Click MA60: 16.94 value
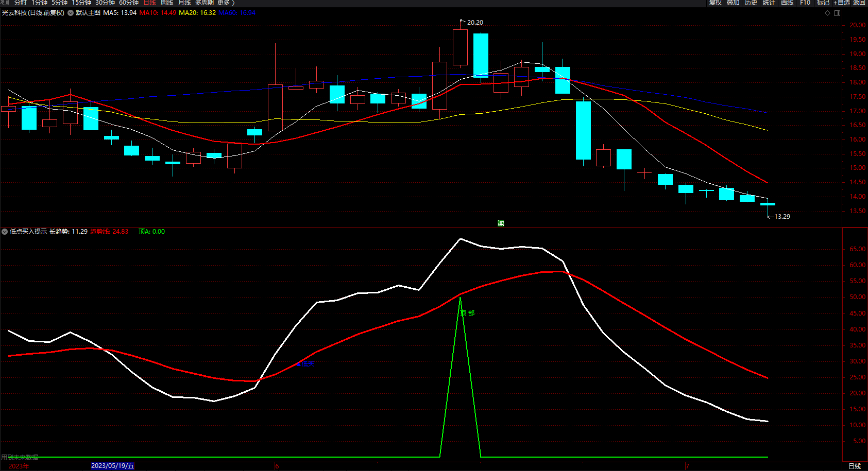The image size is (868, 471). tap(237, 13)
